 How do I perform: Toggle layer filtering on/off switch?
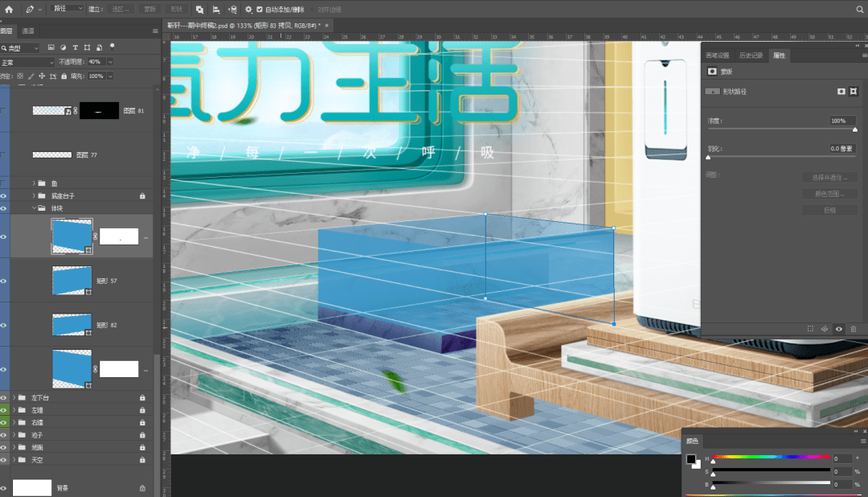(113, 47)
